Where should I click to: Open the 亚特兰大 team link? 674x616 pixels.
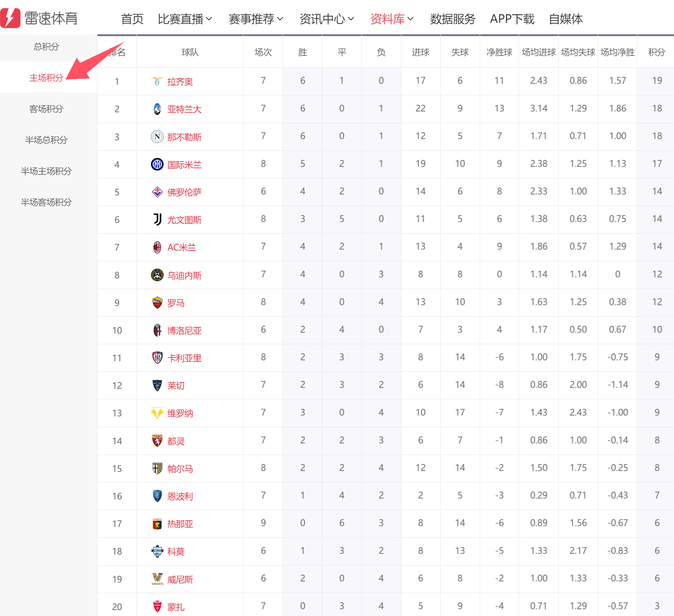pos(184,109)
